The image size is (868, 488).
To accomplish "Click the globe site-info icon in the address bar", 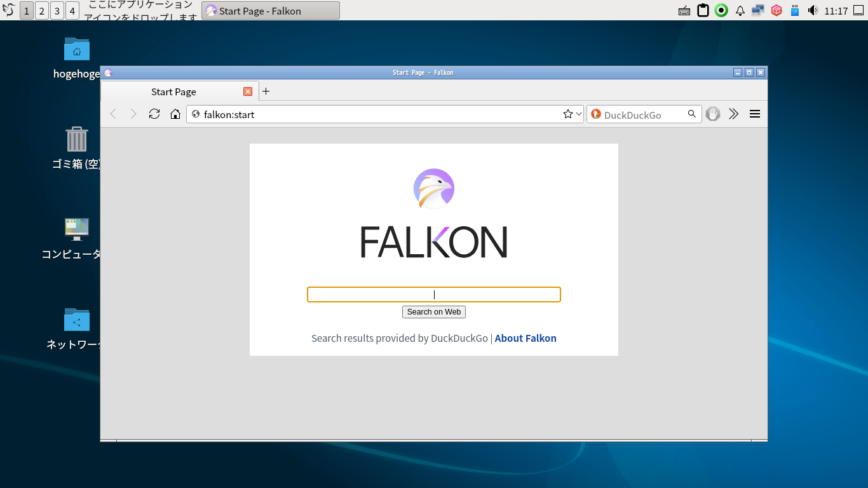I will [196, 114].
